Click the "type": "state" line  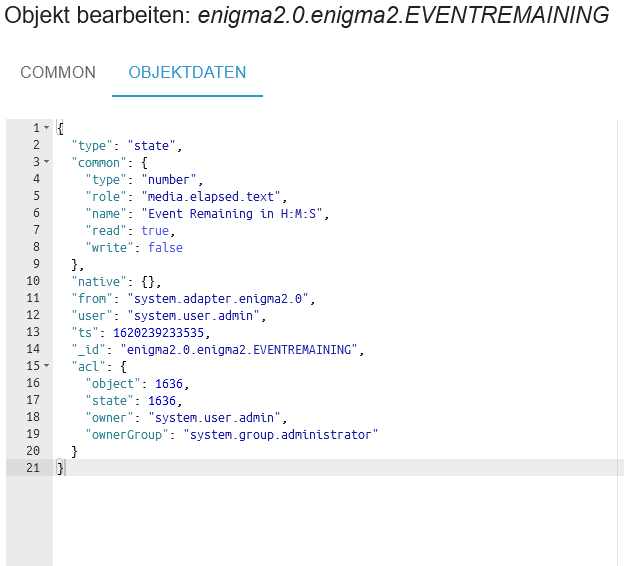[x=127, y=146]
